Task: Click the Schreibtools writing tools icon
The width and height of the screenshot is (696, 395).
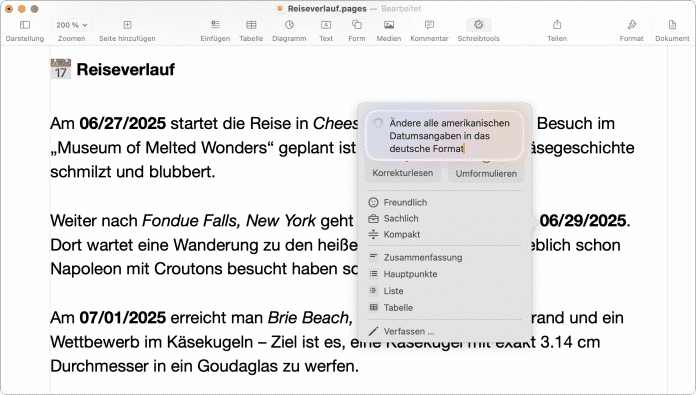Action: [478, 25]
